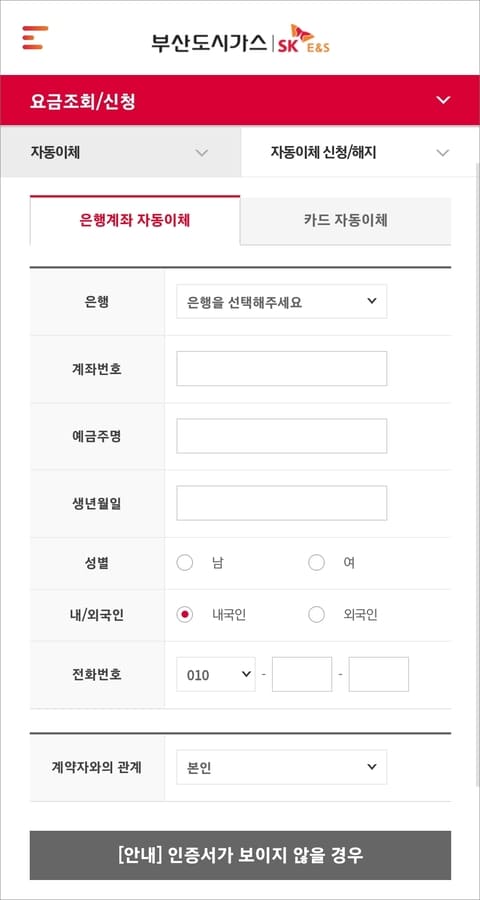Click the 계좌번호 input field
480x900 pixels.
point(281,368)
